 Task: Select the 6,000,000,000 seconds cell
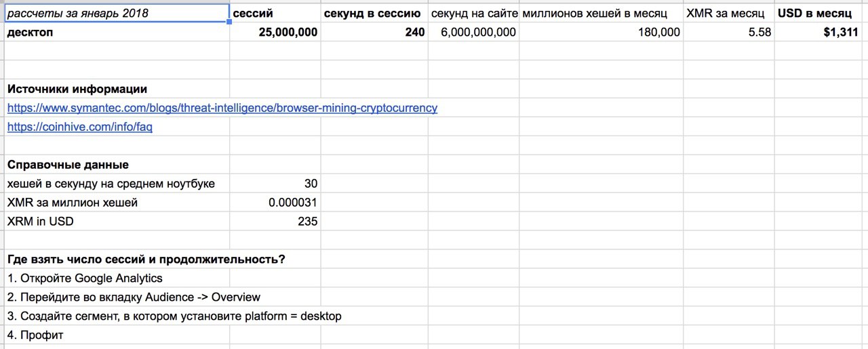(x=474, y=32)
